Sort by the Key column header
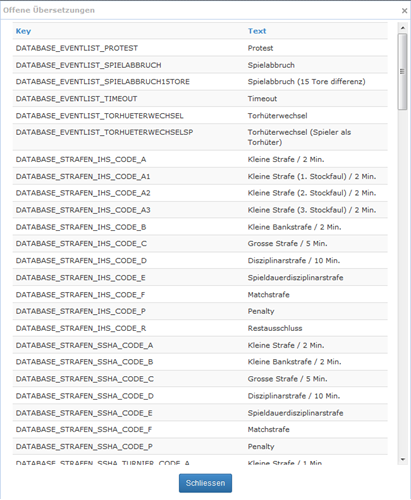This screenshot has height=500, width=411. point(23,31)
